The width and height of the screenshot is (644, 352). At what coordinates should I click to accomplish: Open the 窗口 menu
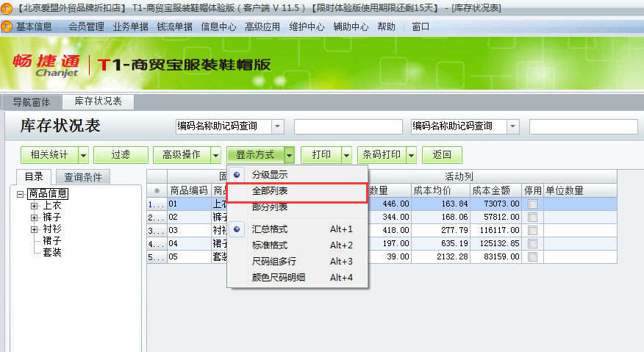pos(421,27)
